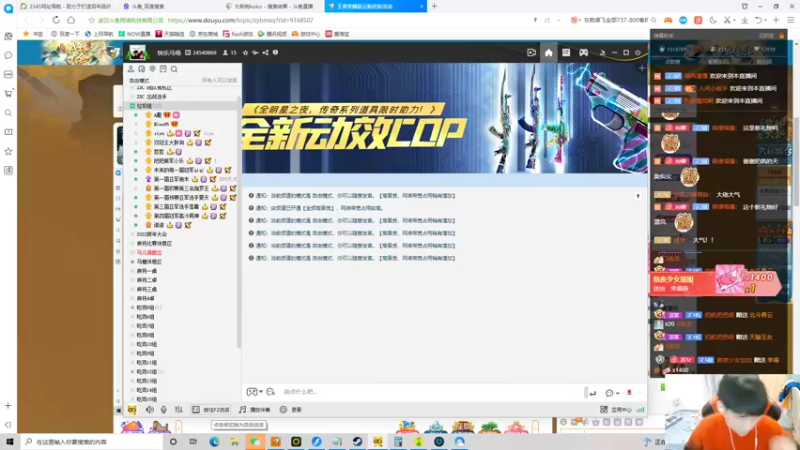
Task: Click the plus icon at banner top right
Action: click(642, 68)
